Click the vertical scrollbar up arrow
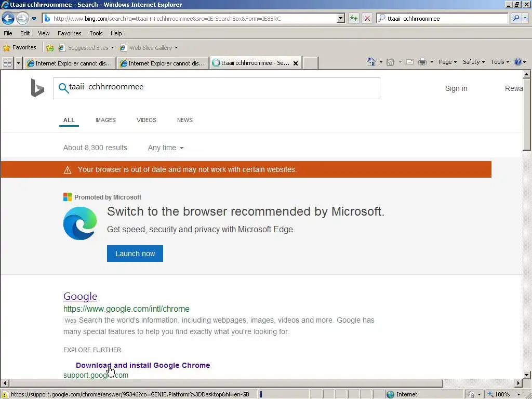 (527, 74)
